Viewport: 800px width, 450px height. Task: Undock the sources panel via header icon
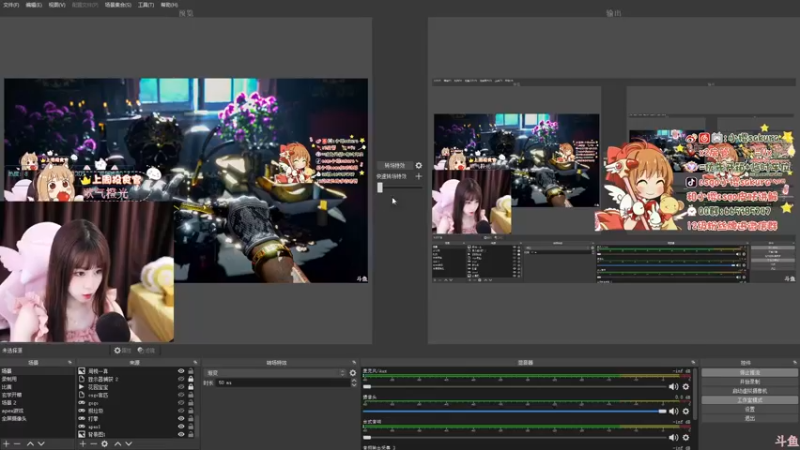coord(195,362)
